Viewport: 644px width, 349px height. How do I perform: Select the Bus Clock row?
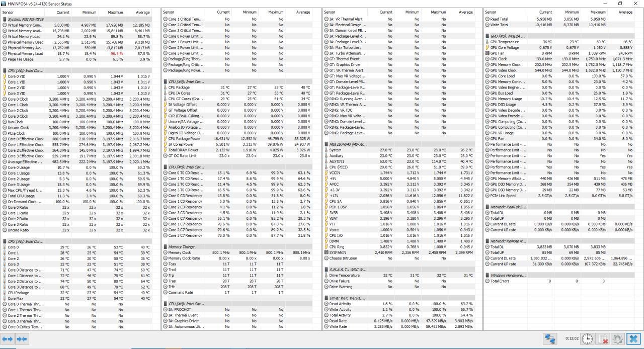click(76, 122)
